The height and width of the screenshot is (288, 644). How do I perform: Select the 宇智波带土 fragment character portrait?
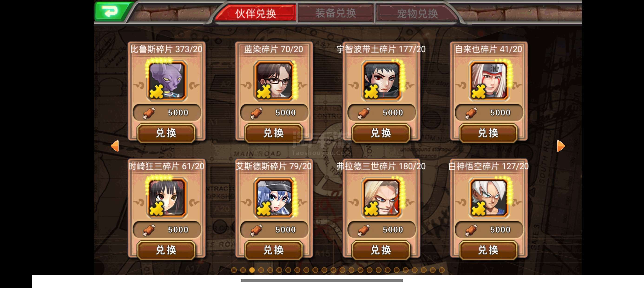pos(381,81)
